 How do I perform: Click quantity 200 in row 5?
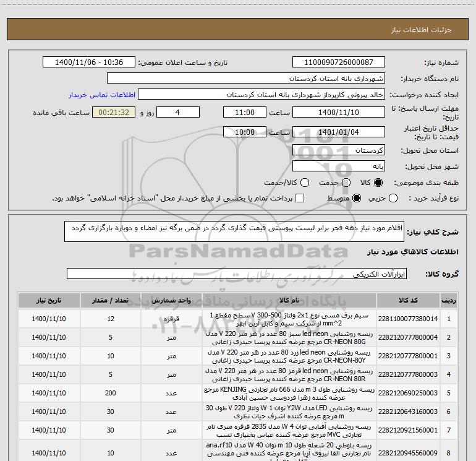(111, 393)
